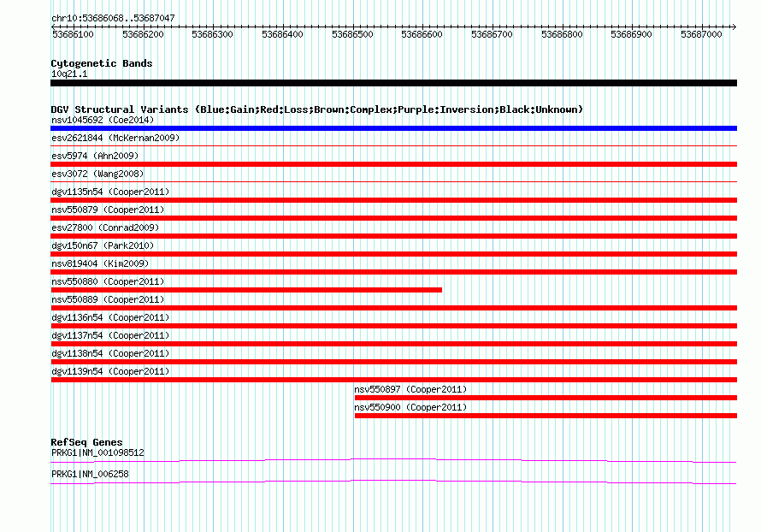761x532 pixels.
Task: Open the esv2621844 (McKernan2009) variant
Action: click(115, 138)
